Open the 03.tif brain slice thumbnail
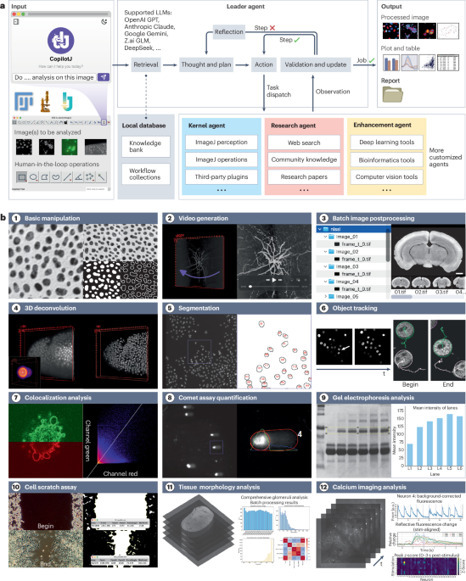The image size is (466, 581). point(442,283)
